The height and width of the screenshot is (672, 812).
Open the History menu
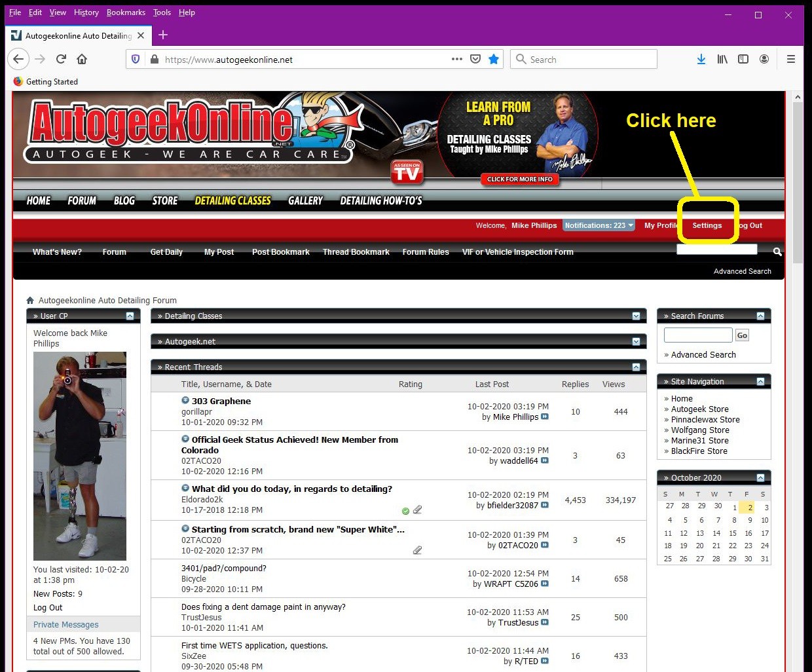coord(86,12)
